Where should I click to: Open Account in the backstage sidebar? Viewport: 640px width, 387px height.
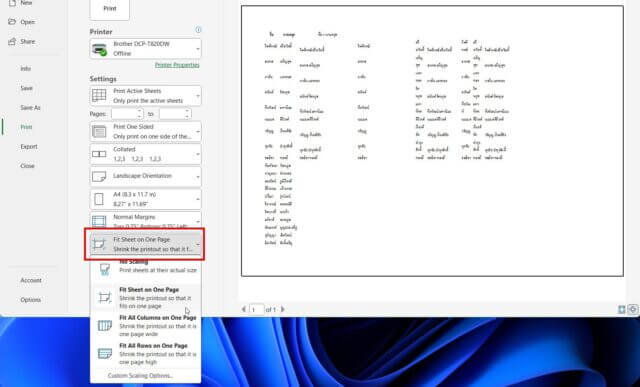(x=31, y=280)
